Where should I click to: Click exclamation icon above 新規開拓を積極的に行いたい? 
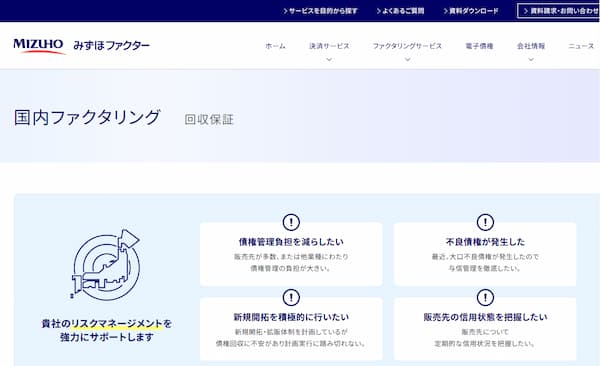[291, 297]
